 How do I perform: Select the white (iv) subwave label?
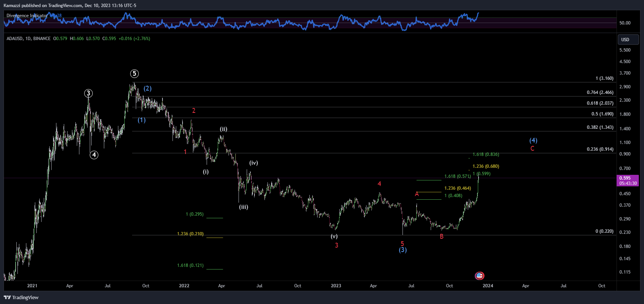point(253,163)
